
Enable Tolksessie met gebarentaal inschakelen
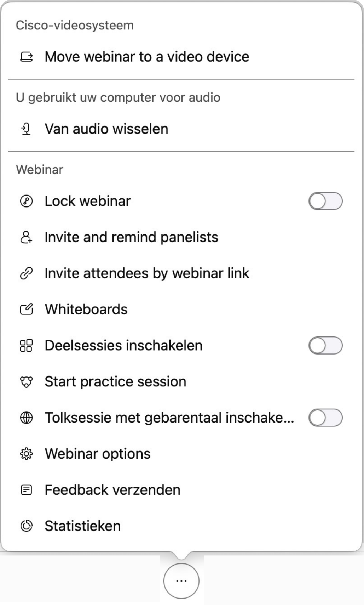click(326, 418)
